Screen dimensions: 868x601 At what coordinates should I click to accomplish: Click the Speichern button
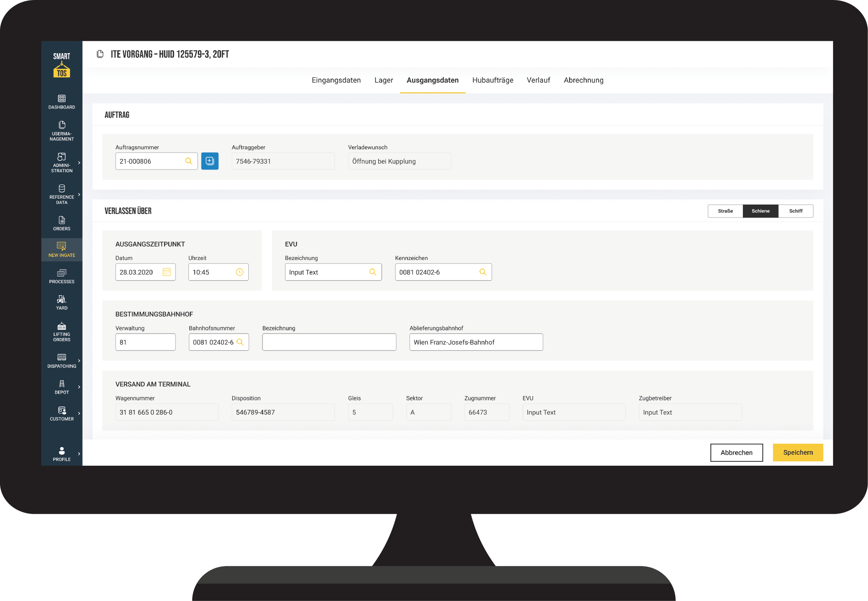(798, 453)
